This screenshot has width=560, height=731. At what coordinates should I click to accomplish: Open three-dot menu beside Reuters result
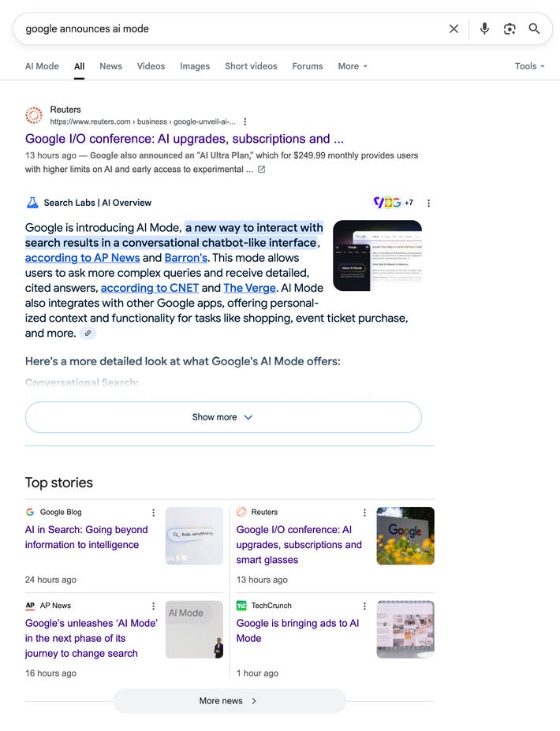pos(245,121)
